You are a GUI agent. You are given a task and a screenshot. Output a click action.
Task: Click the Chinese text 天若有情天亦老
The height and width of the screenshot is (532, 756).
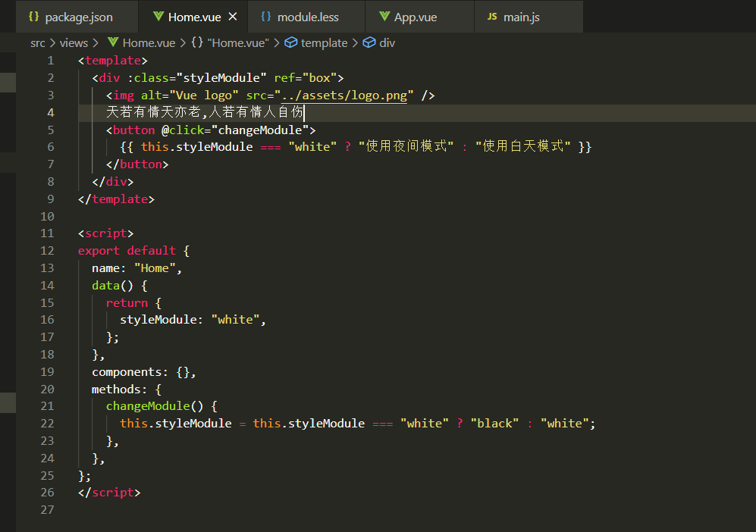[x=153, y=112]
